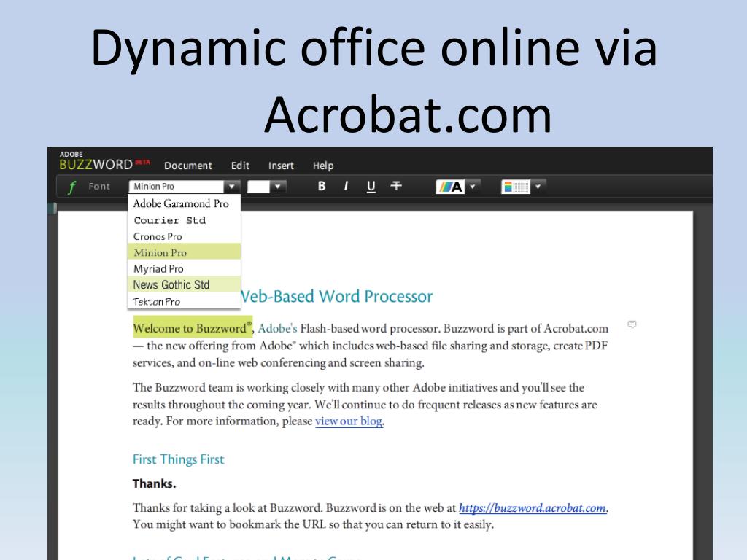Click the highlighted Welcome to Buzzword text
Viewport: 747px width, 560px height.
click(x=193, y=327)
